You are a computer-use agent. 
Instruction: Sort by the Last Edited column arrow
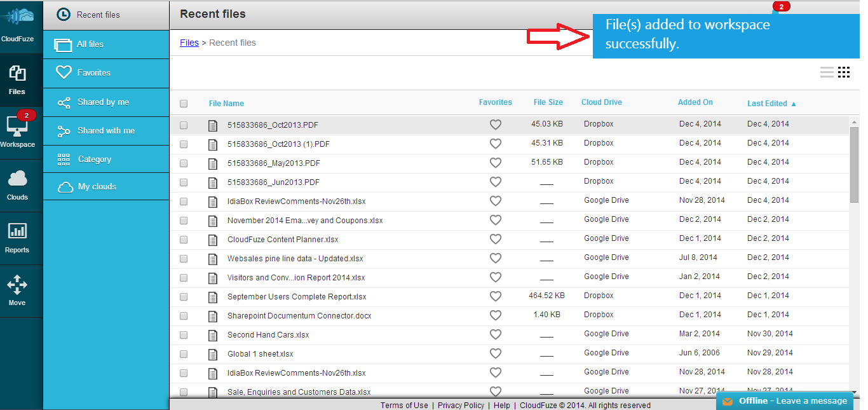pyautogui.click(x=794, y=104)
